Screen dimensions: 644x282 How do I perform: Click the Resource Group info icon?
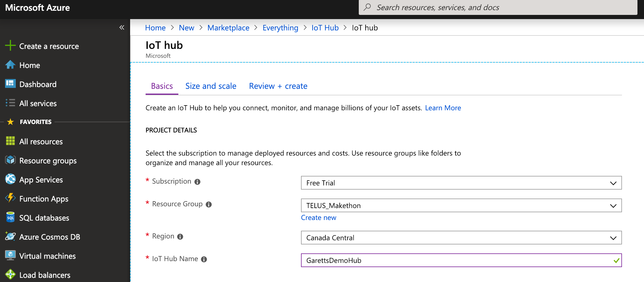[x=209, y=204]
